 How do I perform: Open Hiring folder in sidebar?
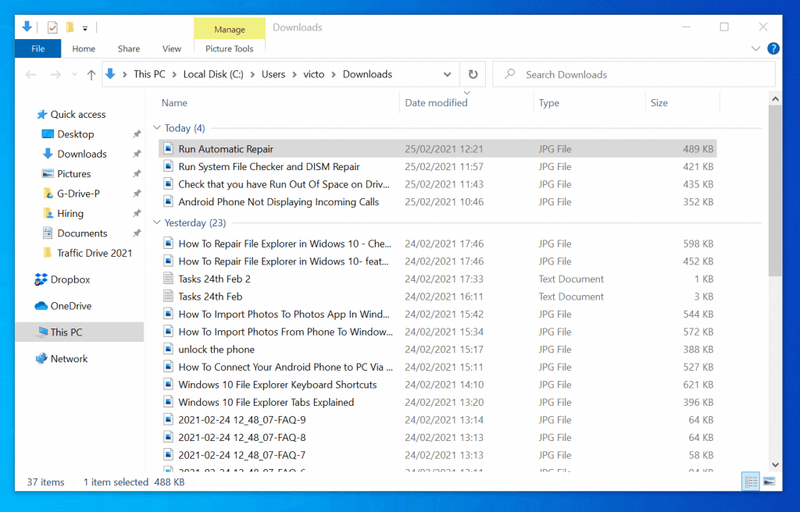pos(70,214)
